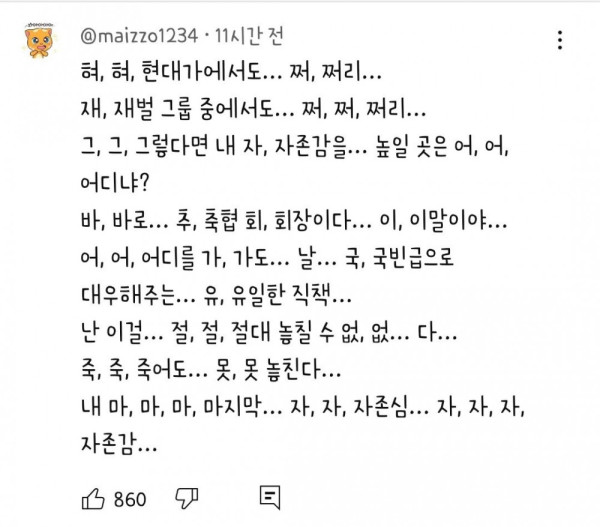Like the comment with thumbs-up icon
Screen dimensions: 600x527
point(93,499)
